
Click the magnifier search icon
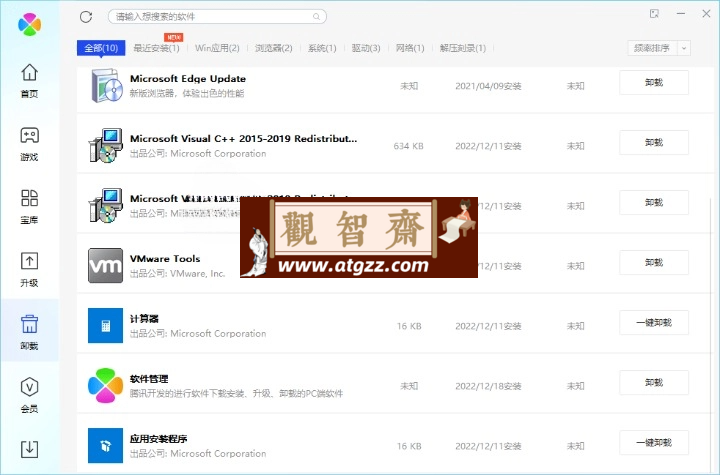[x=316, y=17]
